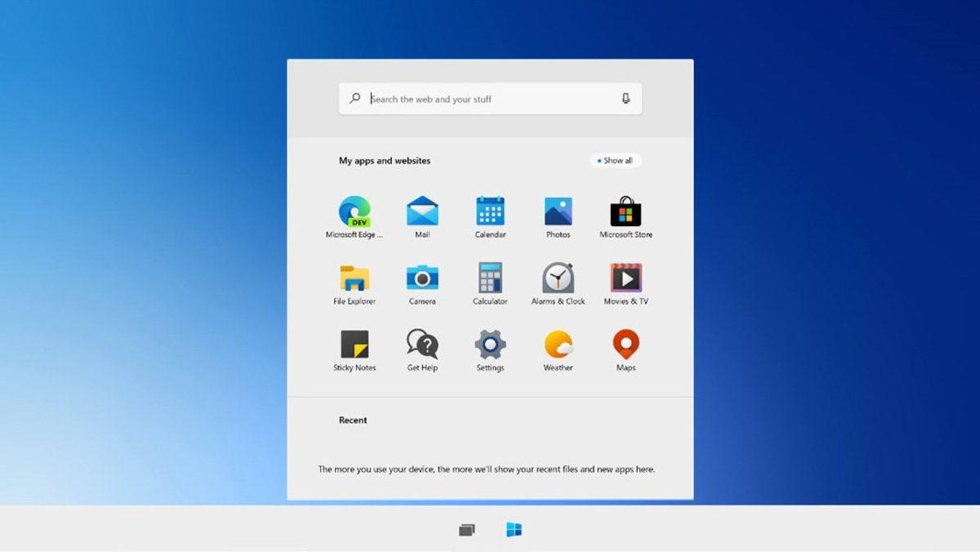Open File Explorer

354,279
